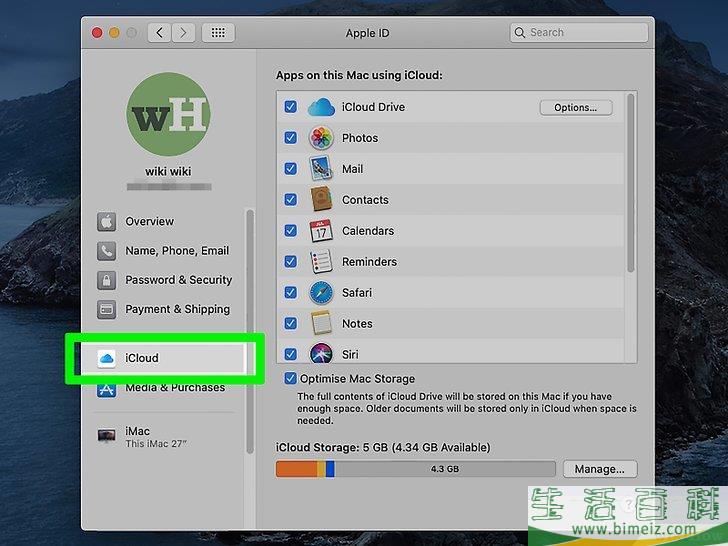This screenshot has height=546, width=728.
Task: Click the card icon for Payment & Shipping
Action: tap(106, 309)
